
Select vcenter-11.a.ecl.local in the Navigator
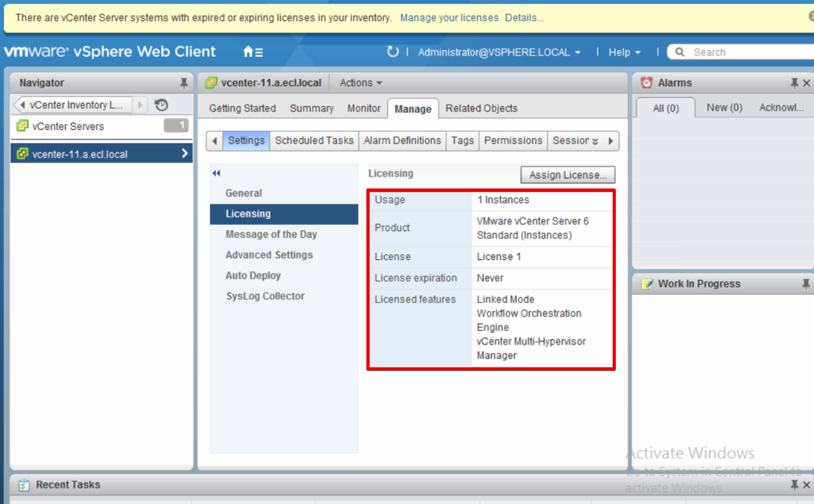101,154
